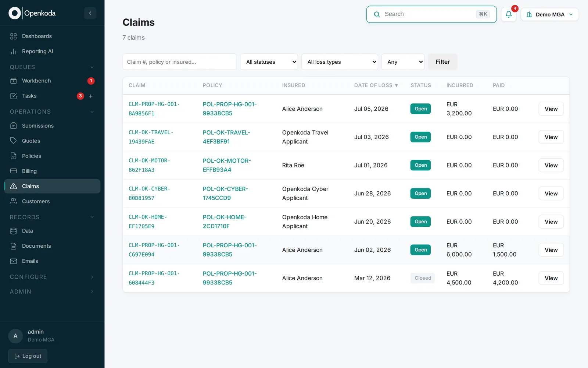The image size is (588, 368).
Task: Click the CLAIM column header
Action: (137, 85)
